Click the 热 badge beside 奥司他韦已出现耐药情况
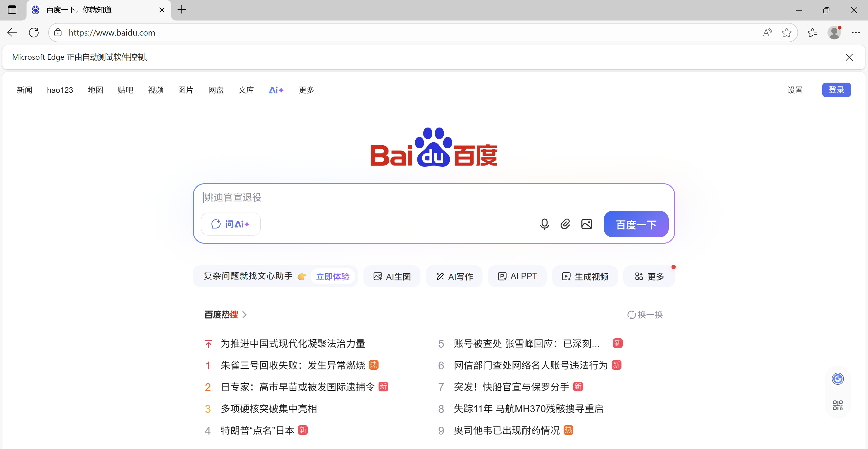This screenshot has height=449, width=868. [568, 430]
